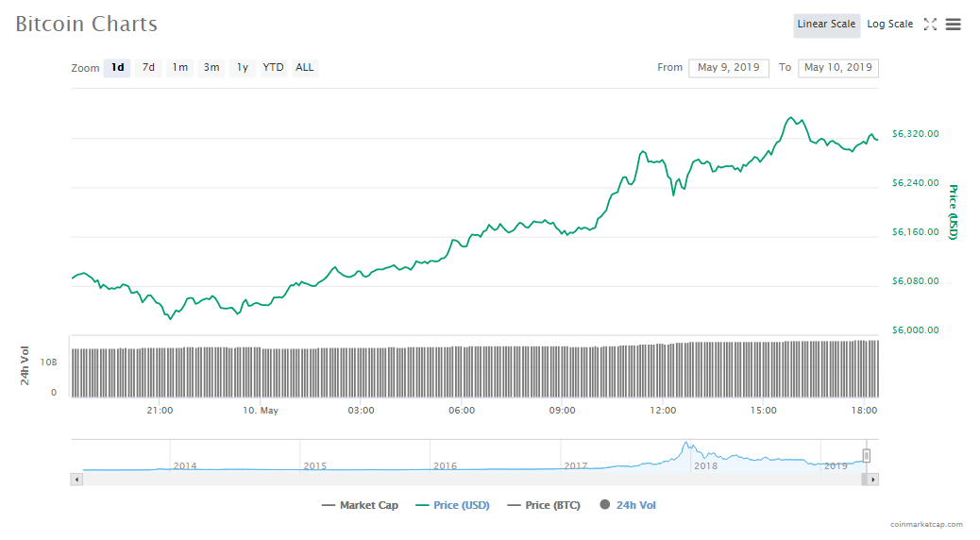The image size is (980, 540).
Task: Click the fullscreen expand icon
Action: click(x=930, y=25)
